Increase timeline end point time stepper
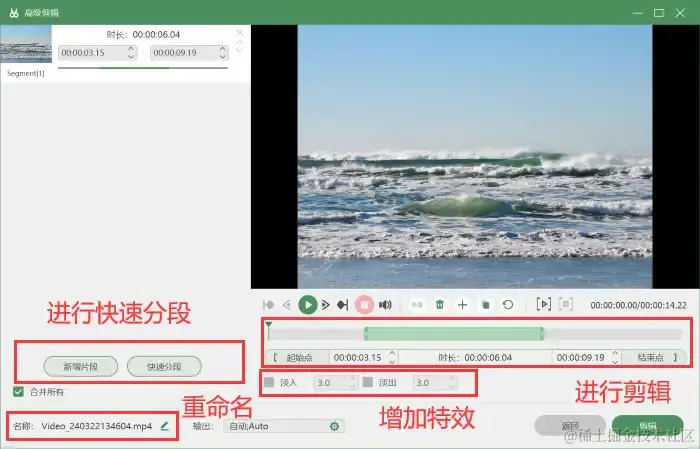700x449 pixels. (615, 353)
